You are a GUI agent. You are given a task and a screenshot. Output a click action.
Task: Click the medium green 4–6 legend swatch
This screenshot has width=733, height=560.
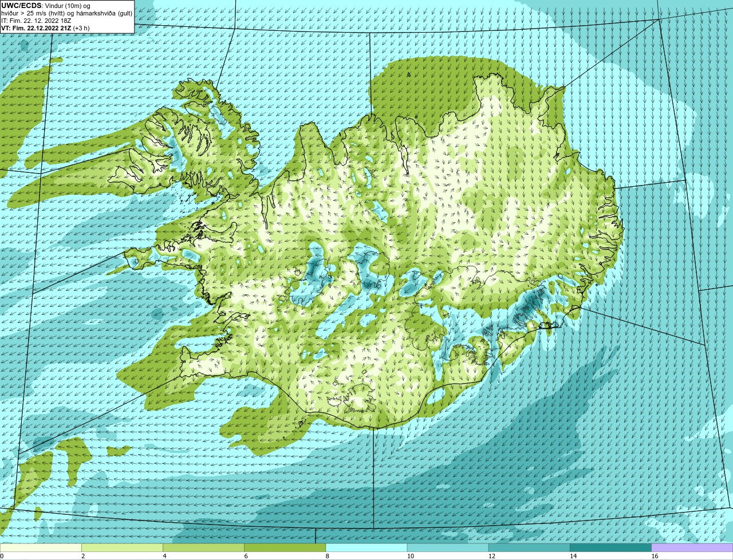tap(203, 547)
